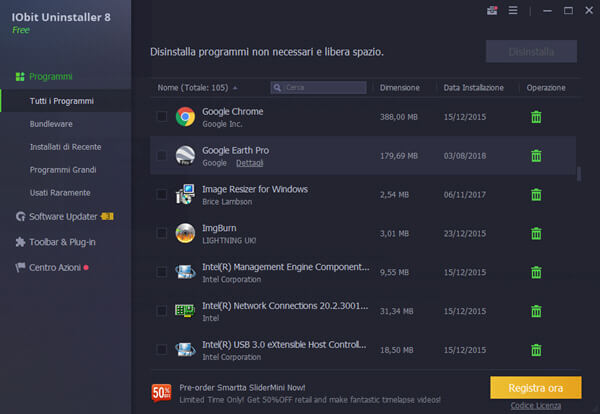Image resolution: width=600 pixels, height=414 pixels.
Task: Click the Google Chrome app icon
Action: tap(185, 117)
